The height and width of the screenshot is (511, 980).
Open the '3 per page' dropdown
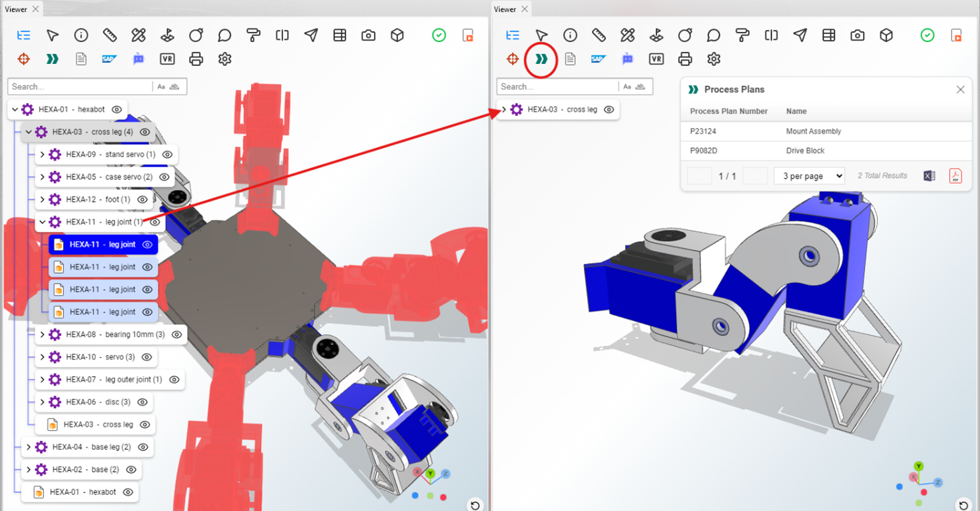[809, 176]
